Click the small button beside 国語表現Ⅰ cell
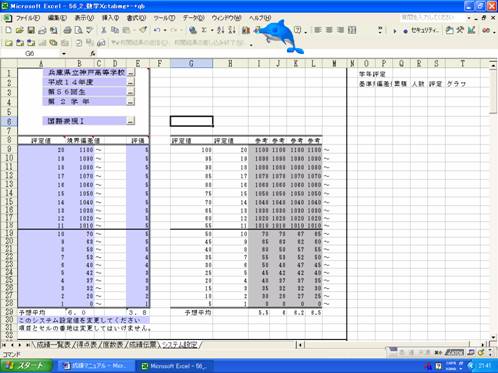 [131, 121]
